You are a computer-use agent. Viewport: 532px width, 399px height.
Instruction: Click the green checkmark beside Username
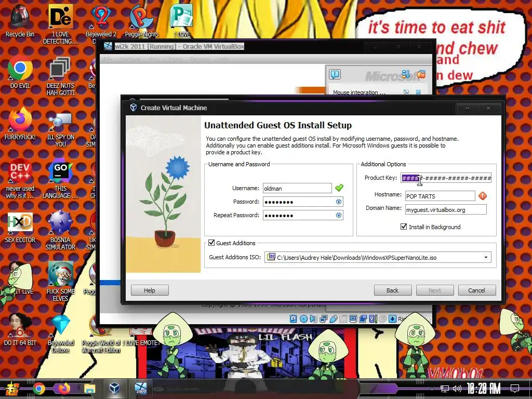[x=339, y=188]
